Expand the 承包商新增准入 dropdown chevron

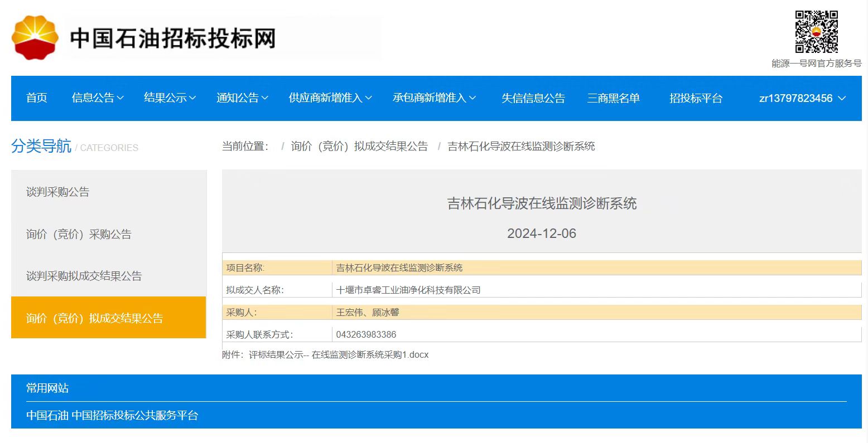tap(472, 98)
